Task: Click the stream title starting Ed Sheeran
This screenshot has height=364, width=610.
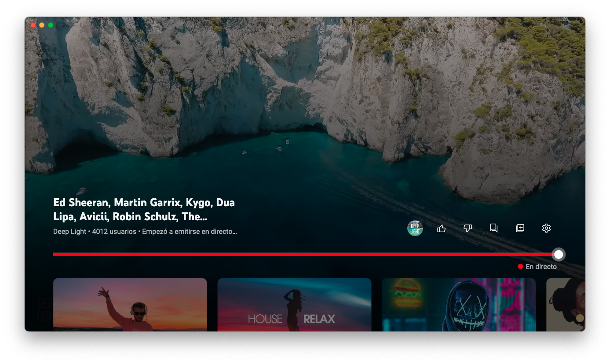Action: tap(144, 210)
